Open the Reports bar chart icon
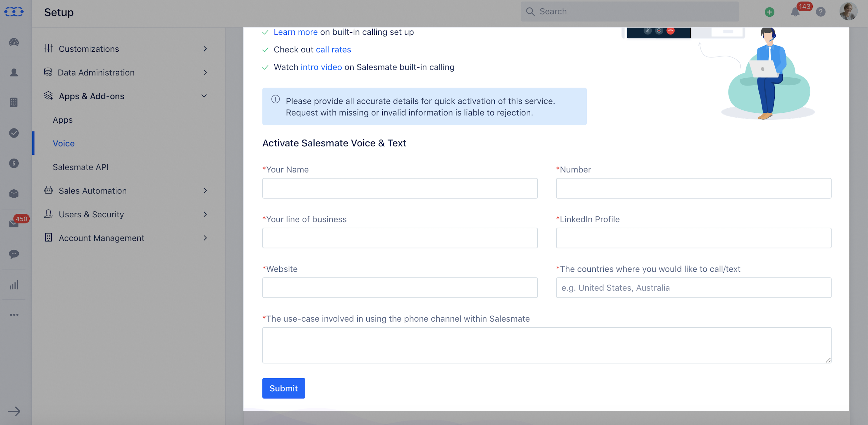868x425 pixels. point(14,285)
